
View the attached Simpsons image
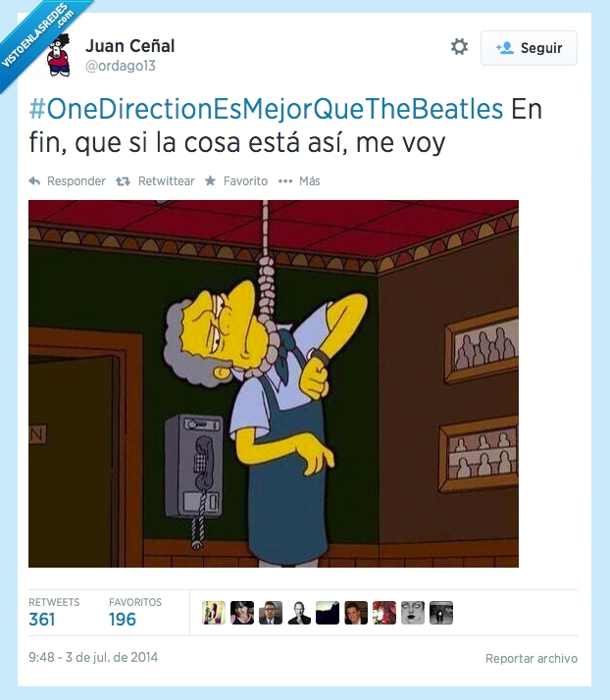tap(274, 383)
